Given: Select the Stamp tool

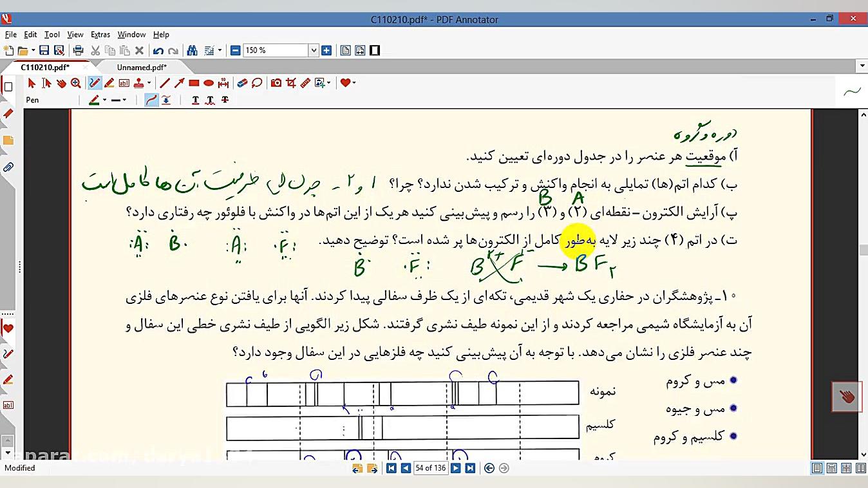Looking at the screenshot, I should tap(140, 83).
